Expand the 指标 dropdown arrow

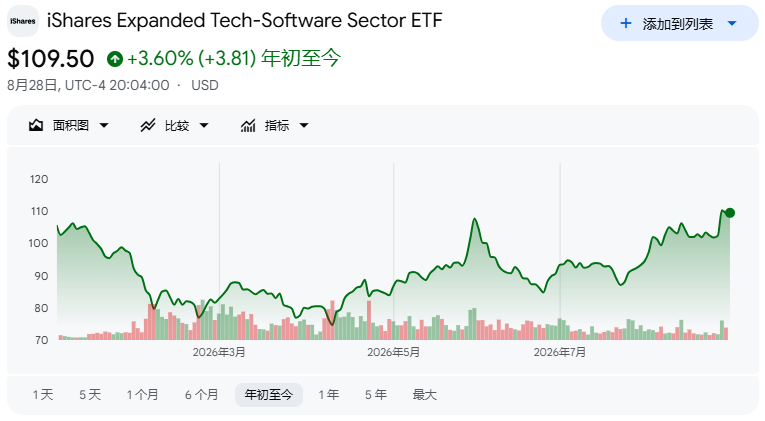[304, 125]
